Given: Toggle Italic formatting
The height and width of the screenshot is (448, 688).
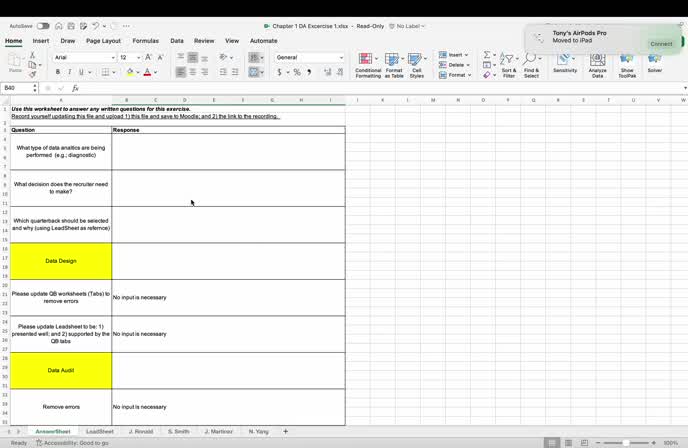Looking at the screenshot, I should point(69,72).
